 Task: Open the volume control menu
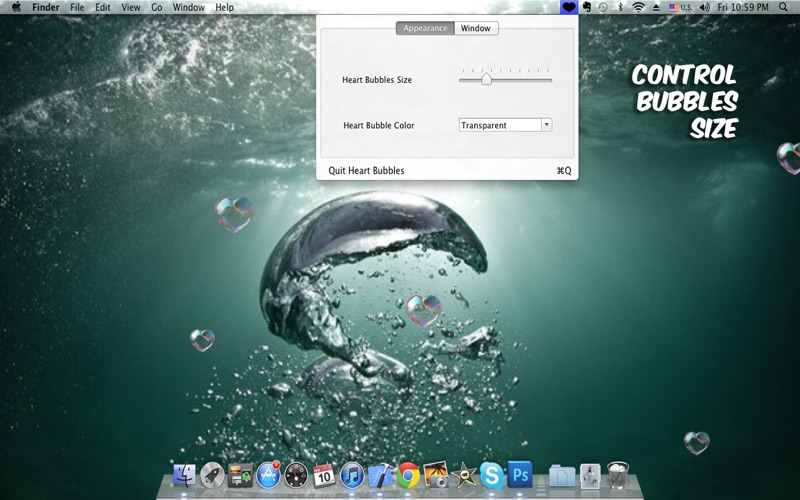704,7
